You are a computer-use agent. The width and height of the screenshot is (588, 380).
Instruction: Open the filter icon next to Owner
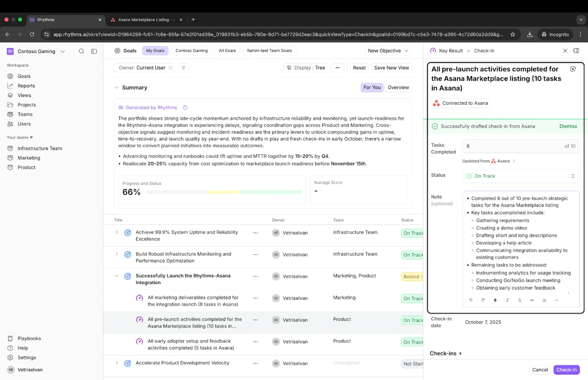coord(184,68)
